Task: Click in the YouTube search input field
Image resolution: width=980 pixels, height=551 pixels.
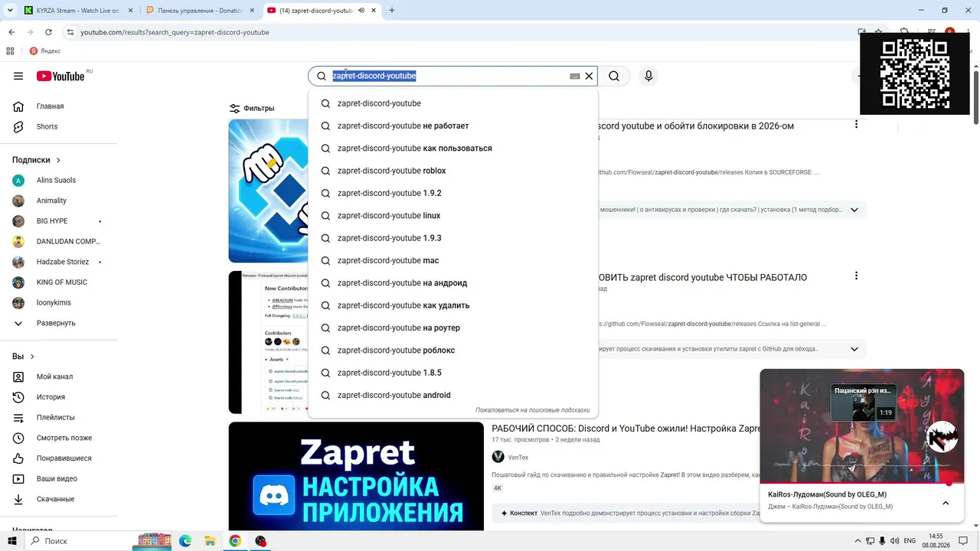Action: 450,76
